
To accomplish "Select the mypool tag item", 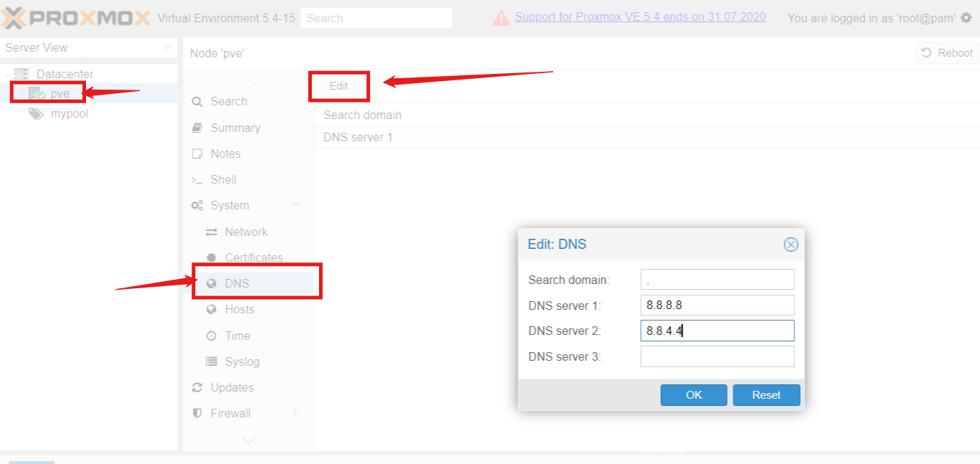I will 69,113.
